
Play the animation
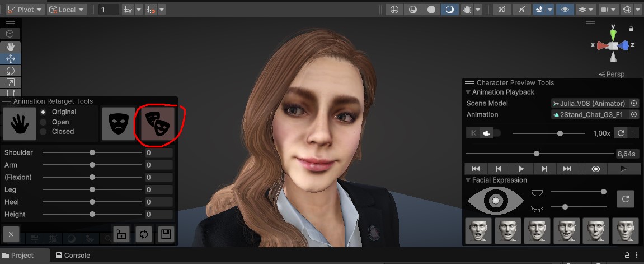521,169
